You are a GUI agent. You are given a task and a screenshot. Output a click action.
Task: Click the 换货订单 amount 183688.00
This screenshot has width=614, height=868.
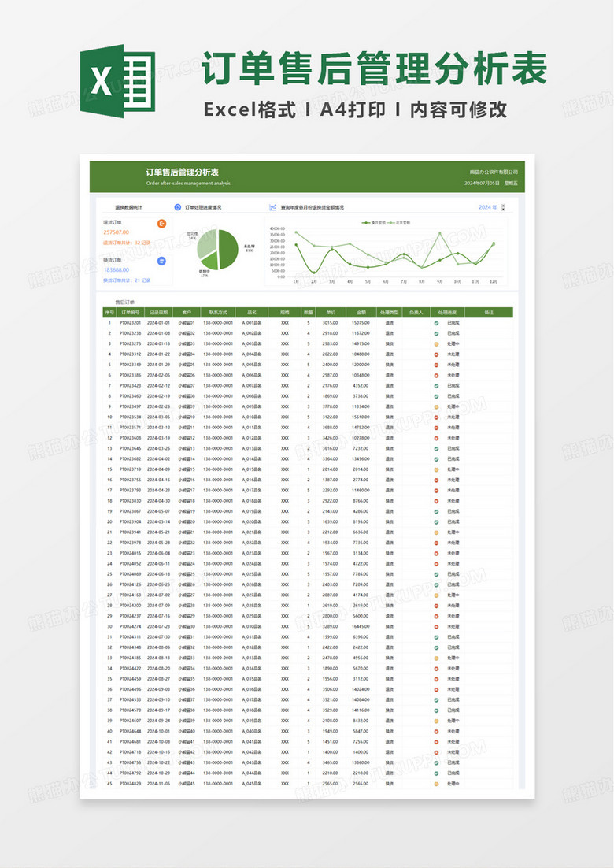click(116, 269)
